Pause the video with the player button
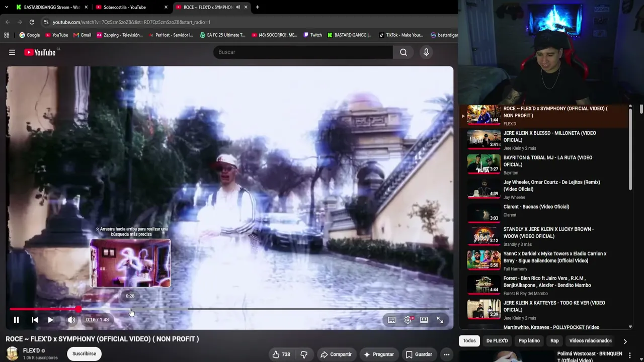The width and height of the screenshot is (644, 362). [16, 320]
